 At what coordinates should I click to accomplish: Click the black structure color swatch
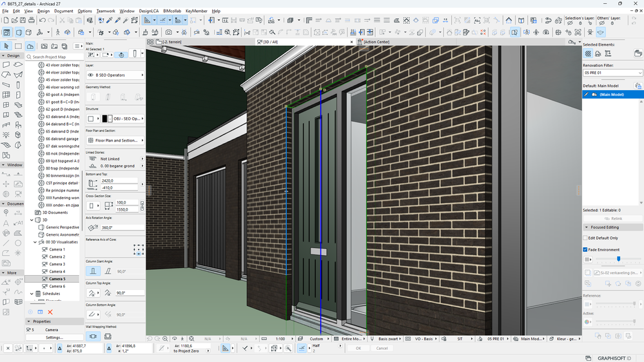tap(104, 119)
